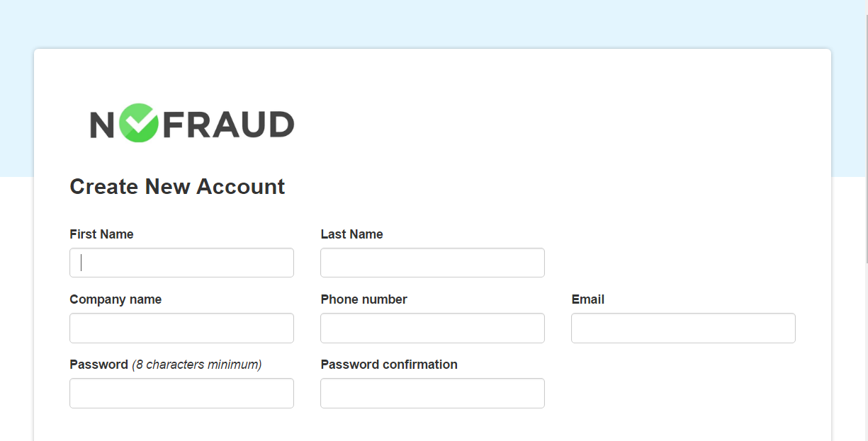Screen dimensions: 868x441
Task: Click the First Name label
Action: [101, 234]
